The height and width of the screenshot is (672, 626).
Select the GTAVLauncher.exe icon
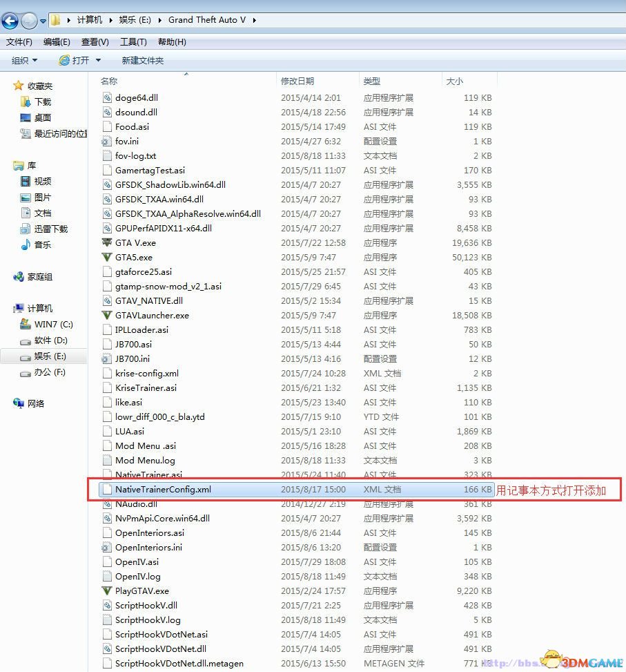click(x=106, y=315)
